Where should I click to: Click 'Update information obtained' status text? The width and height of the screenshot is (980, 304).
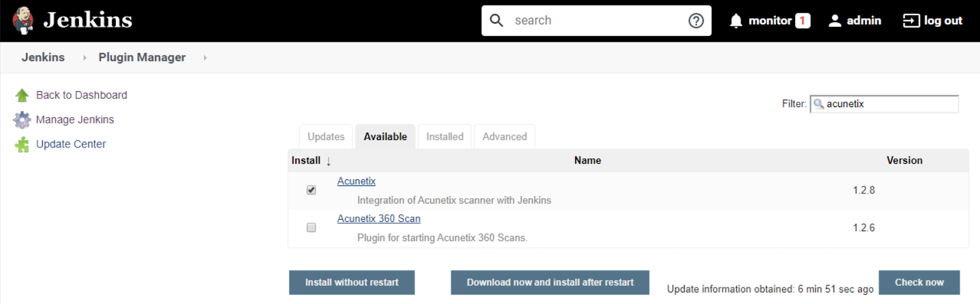pos(770,289)
